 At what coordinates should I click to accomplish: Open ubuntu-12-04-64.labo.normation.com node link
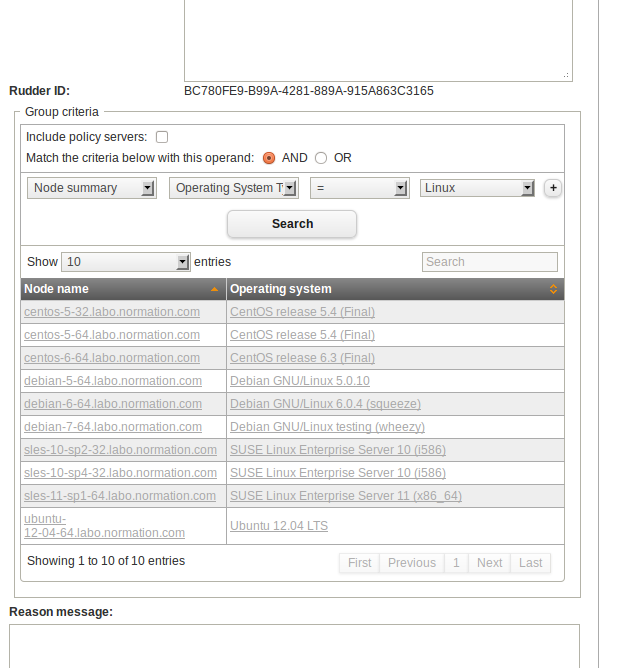(104, 526)
